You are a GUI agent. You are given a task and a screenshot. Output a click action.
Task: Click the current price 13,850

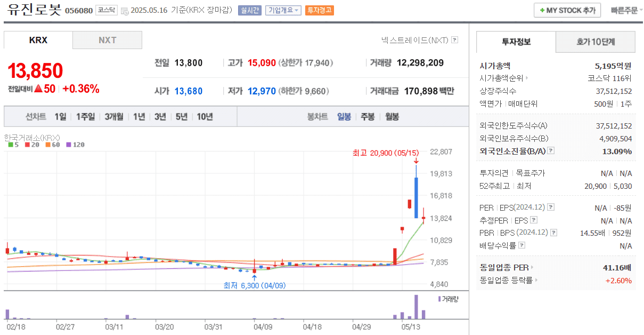35,70
